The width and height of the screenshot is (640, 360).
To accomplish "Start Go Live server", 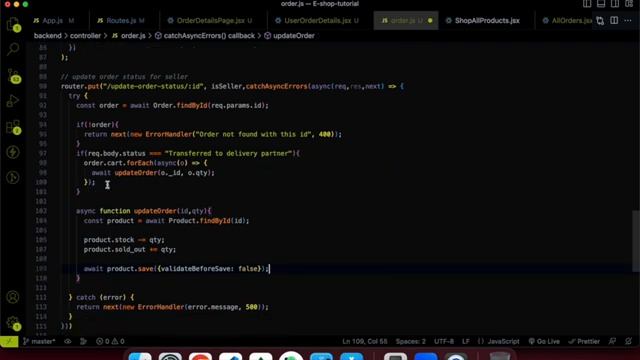I will coord(544,342).
